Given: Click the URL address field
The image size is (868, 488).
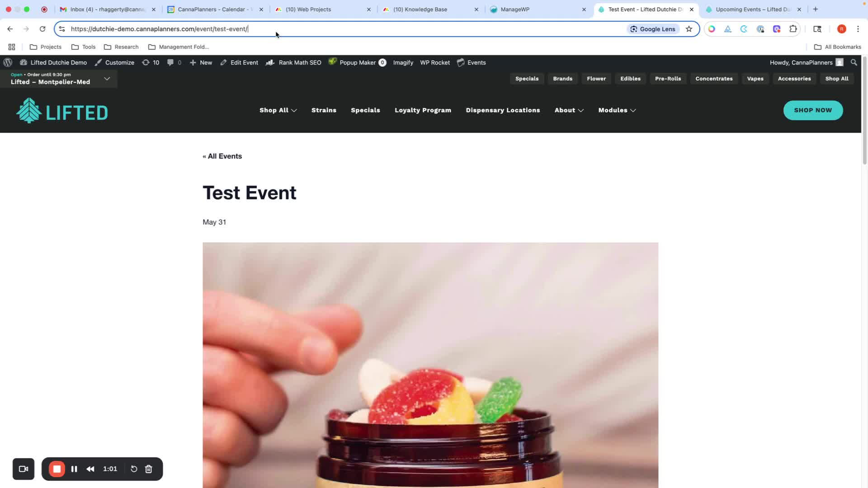Looking at the screenshot, I should tap(344, 29).
